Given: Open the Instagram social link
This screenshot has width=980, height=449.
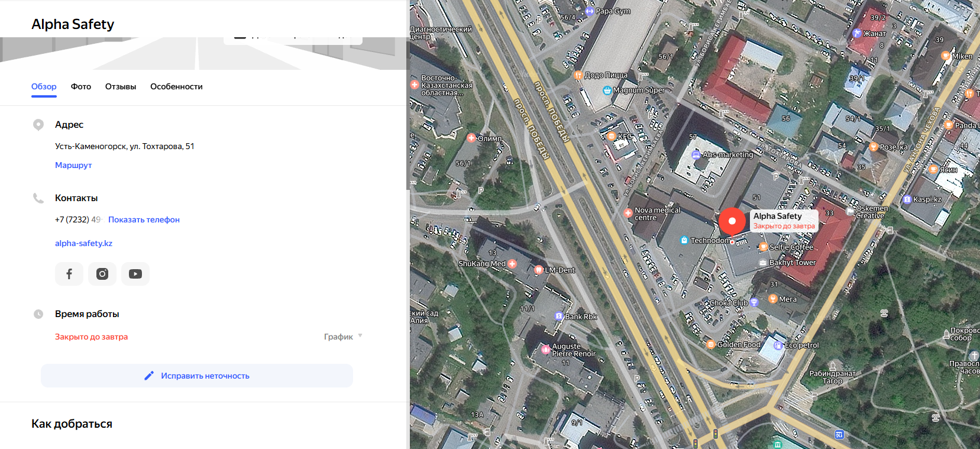Looking at the screenshot, I should [x=102, y=274].
